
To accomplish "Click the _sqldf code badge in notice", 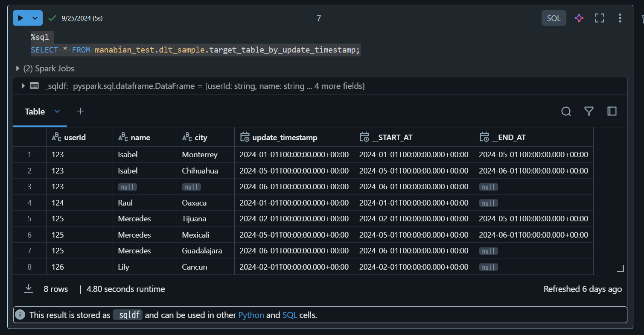I will tap(128, 315).
